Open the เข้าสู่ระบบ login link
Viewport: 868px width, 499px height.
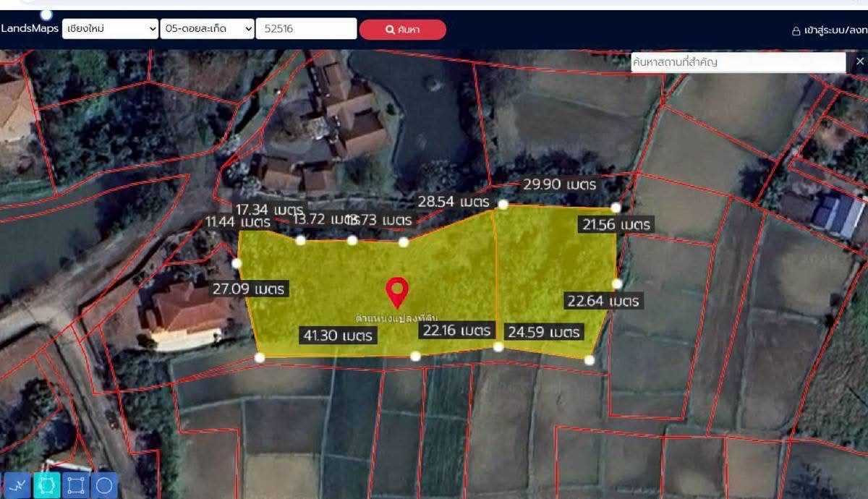(x=835, y=30)
